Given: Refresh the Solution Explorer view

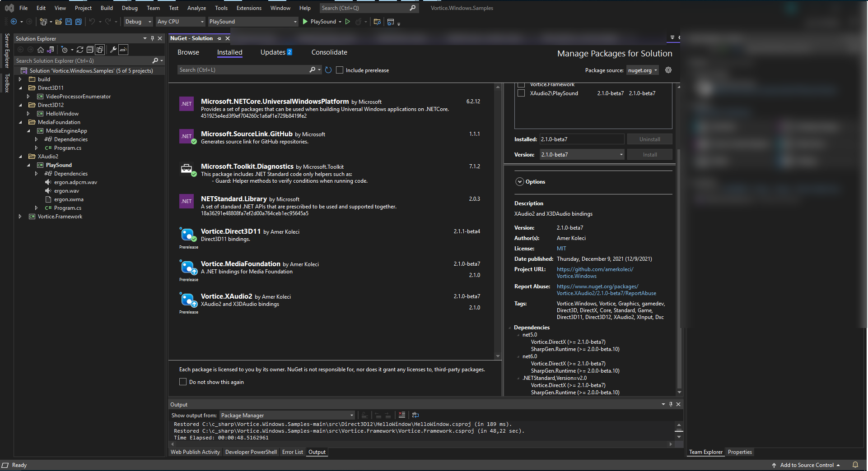Looking at the screenshot, I should (x=80, y=50).
